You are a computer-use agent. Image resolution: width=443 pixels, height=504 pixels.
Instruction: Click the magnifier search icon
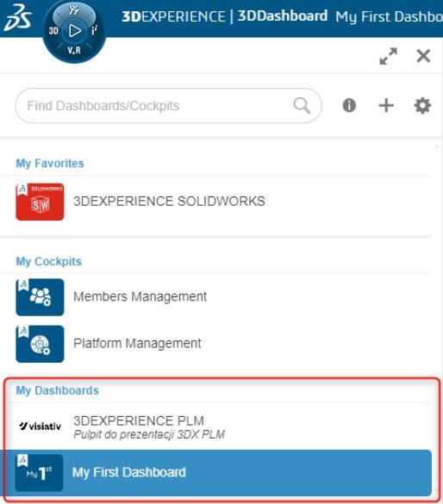click(302, 105)
